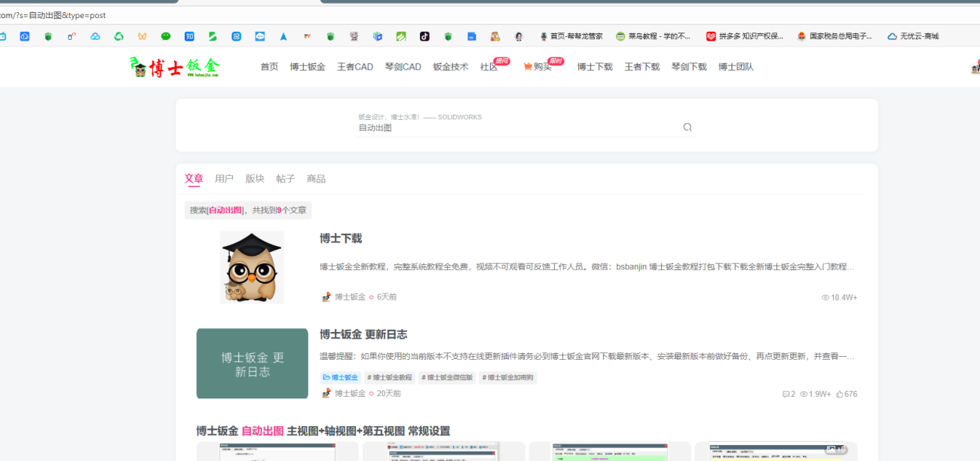The height and width of the screenshot is (461, 980).
Task: Open WeChat from the bookmarks bar
Action: [166, 35]
